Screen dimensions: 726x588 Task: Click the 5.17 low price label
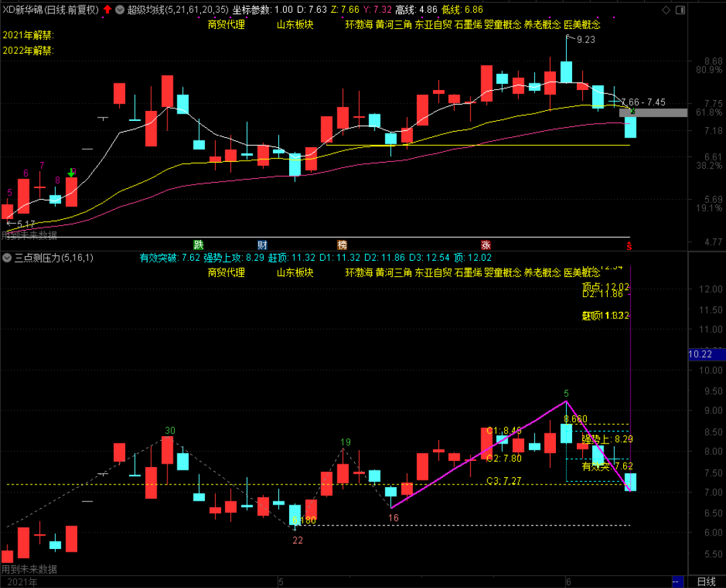[x=26, y=224]
